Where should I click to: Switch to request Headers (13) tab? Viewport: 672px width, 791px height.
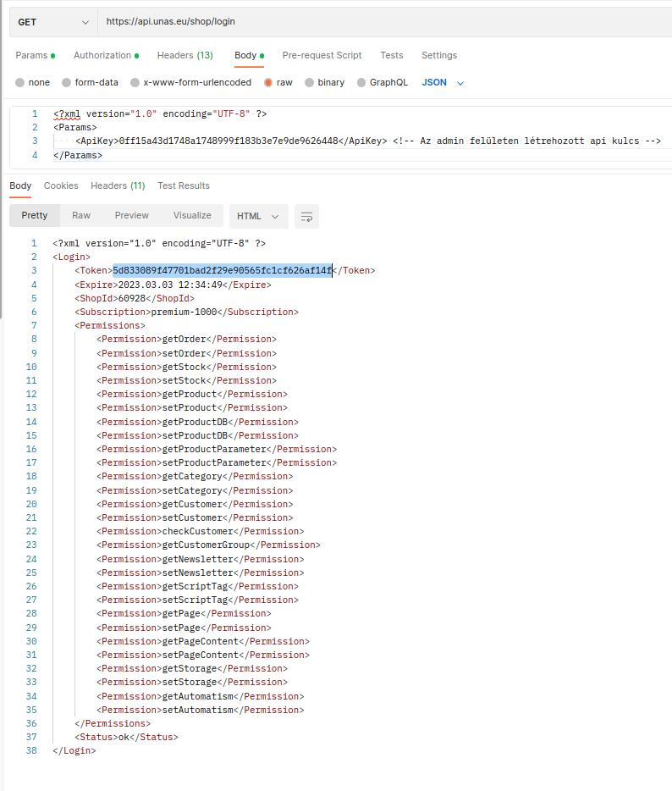pyautogui.click(x=185, y=56)
